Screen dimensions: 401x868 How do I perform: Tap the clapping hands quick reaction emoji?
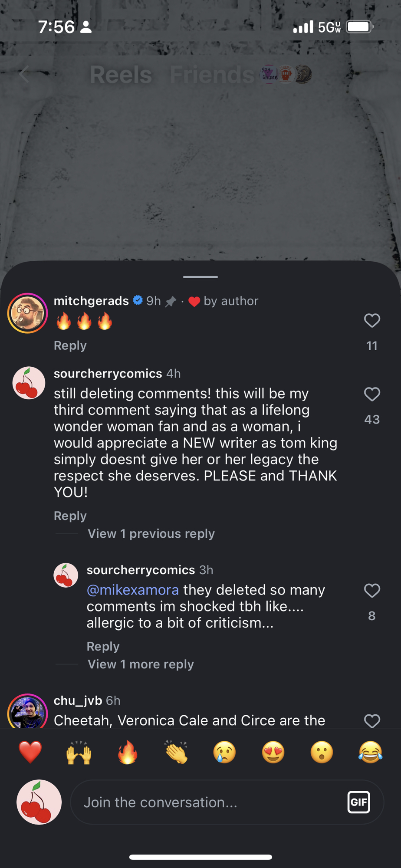pyautogui.click(x=176, y=752)
